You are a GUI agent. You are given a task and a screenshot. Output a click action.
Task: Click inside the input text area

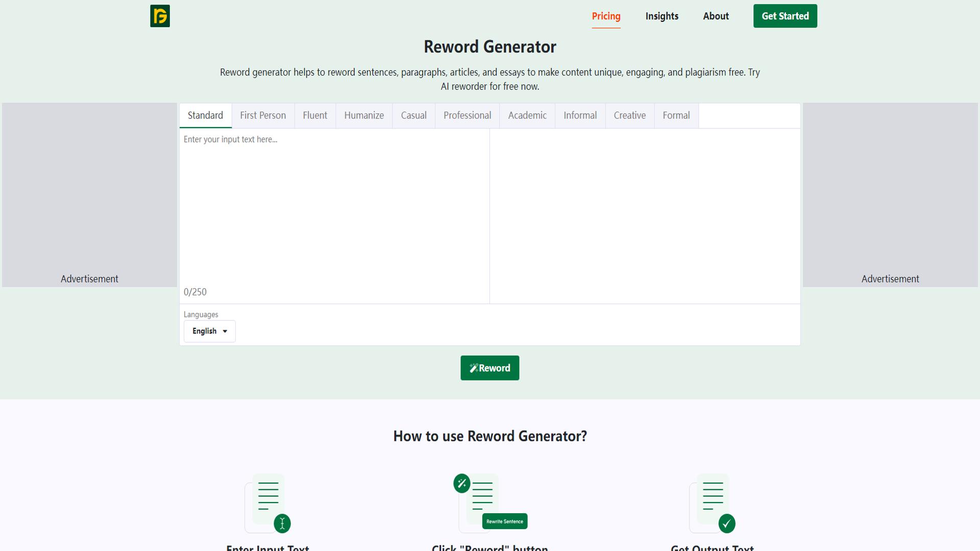tap(334, 204)
